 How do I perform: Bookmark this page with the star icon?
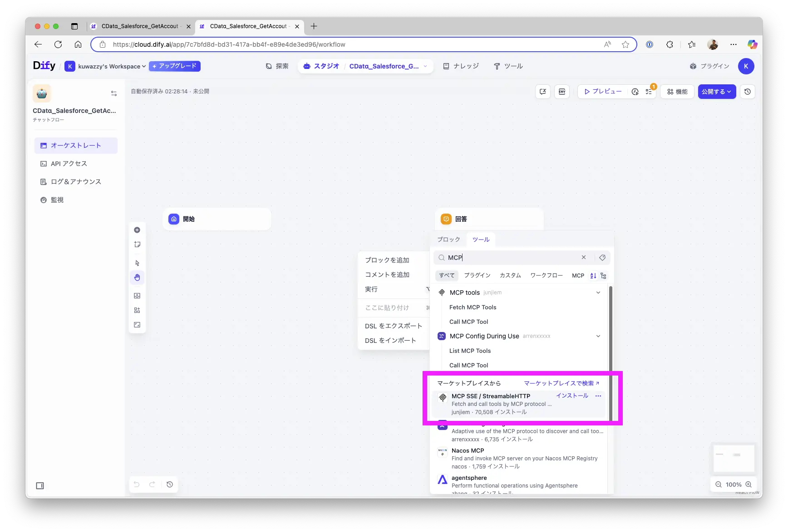pos(625,44)
